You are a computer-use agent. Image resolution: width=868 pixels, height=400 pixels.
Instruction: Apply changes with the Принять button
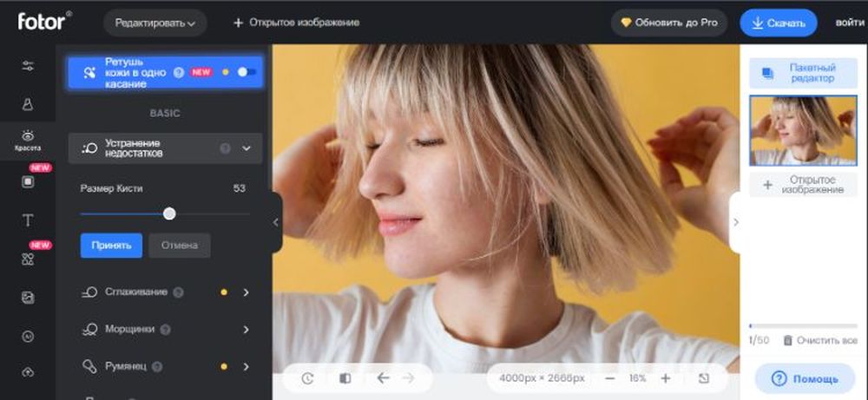[x=111, y=246]
